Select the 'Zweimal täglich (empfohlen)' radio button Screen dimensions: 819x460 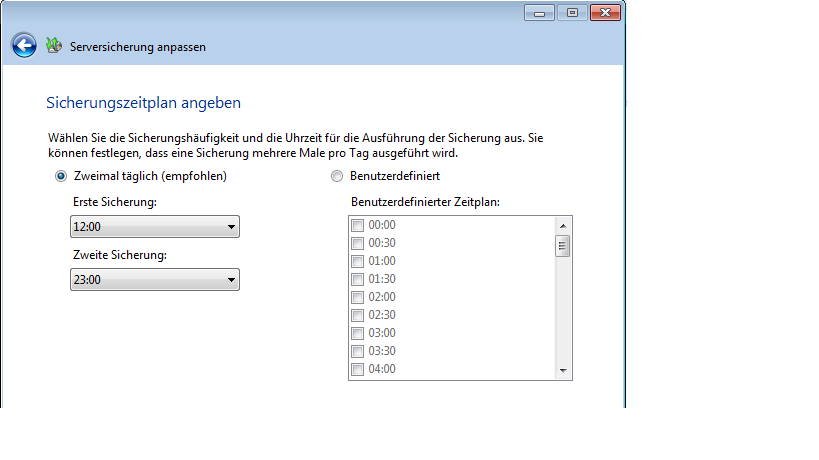61,176
